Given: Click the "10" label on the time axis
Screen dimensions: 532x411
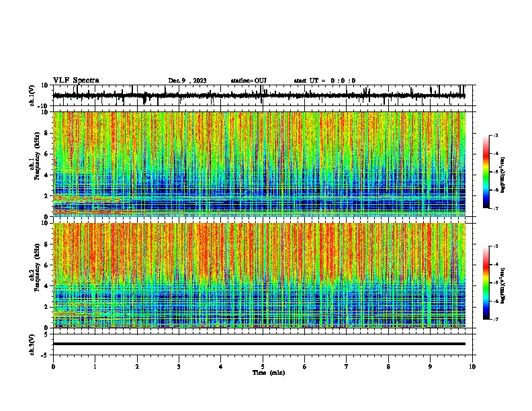Looking at the screenshot, I should pyautogui.click(x=472, y=367).
